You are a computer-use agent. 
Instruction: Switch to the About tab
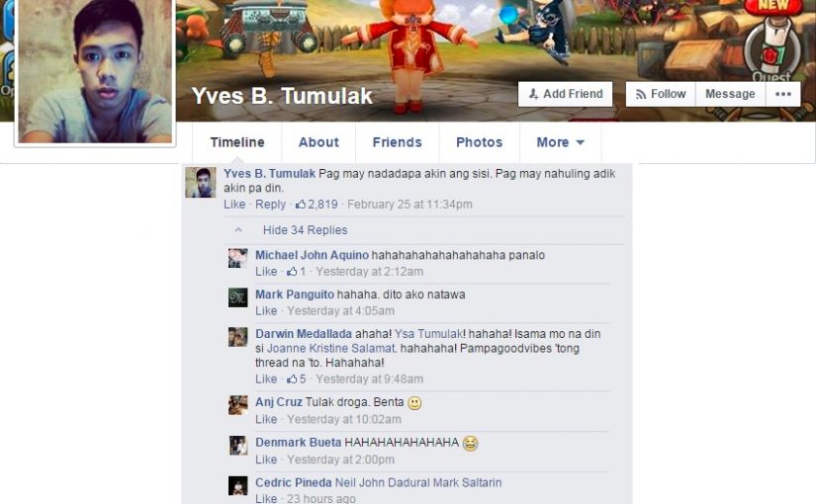pos(318,142)
